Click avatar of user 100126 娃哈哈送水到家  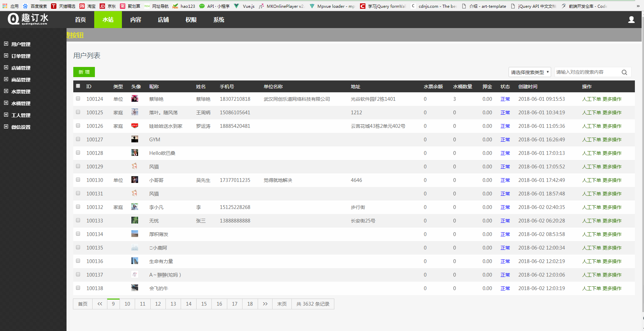(x=134, y=126)
